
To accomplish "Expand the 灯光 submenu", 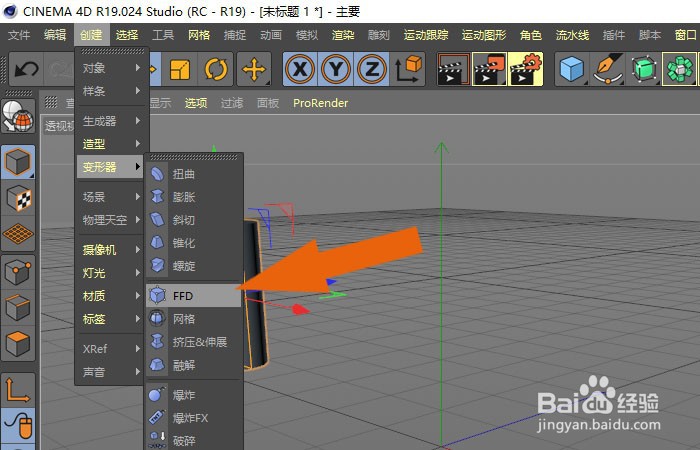I will point(110,273).
